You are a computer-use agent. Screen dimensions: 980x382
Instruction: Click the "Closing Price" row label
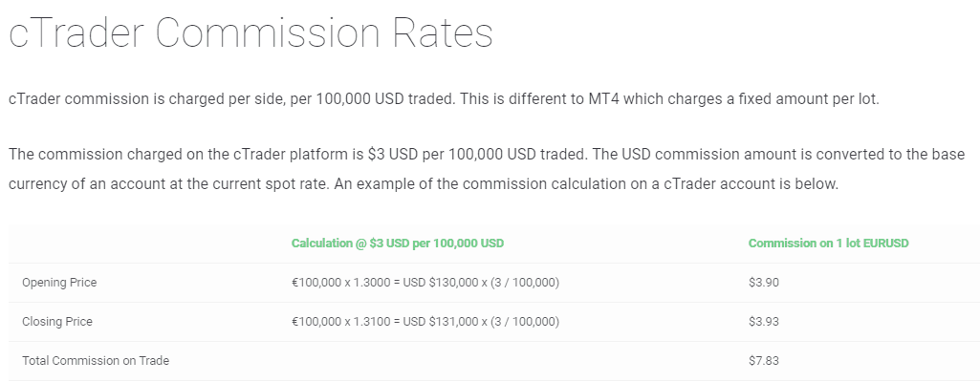57,322
